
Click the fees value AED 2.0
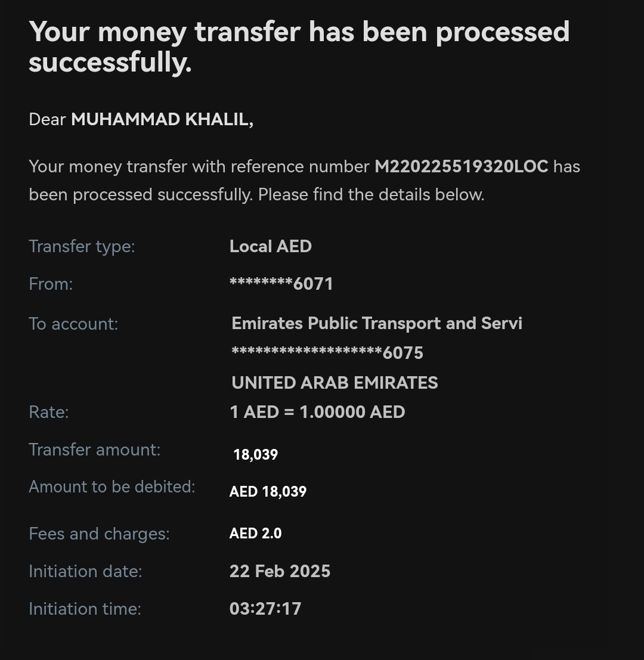tap(255, 533)
